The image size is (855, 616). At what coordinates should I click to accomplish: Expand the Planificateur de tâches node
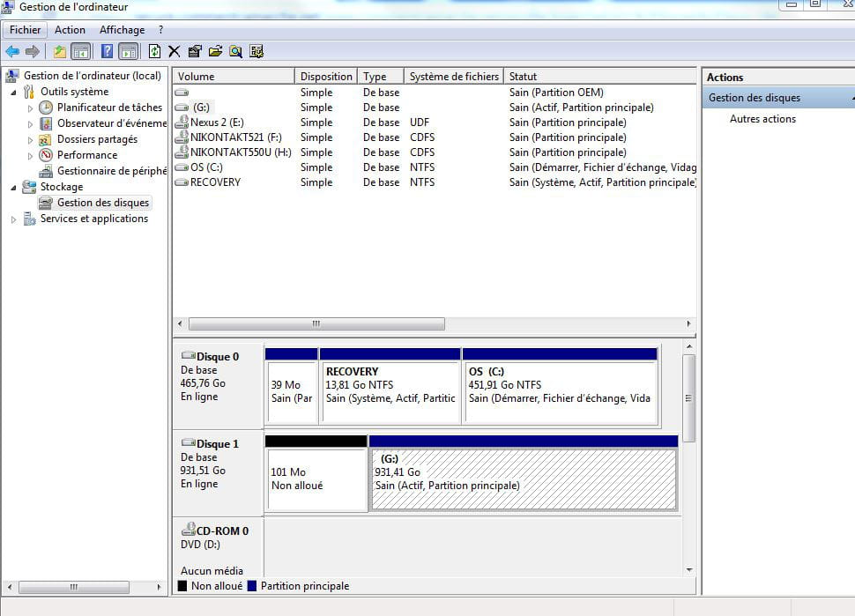(x=30, y=108)
